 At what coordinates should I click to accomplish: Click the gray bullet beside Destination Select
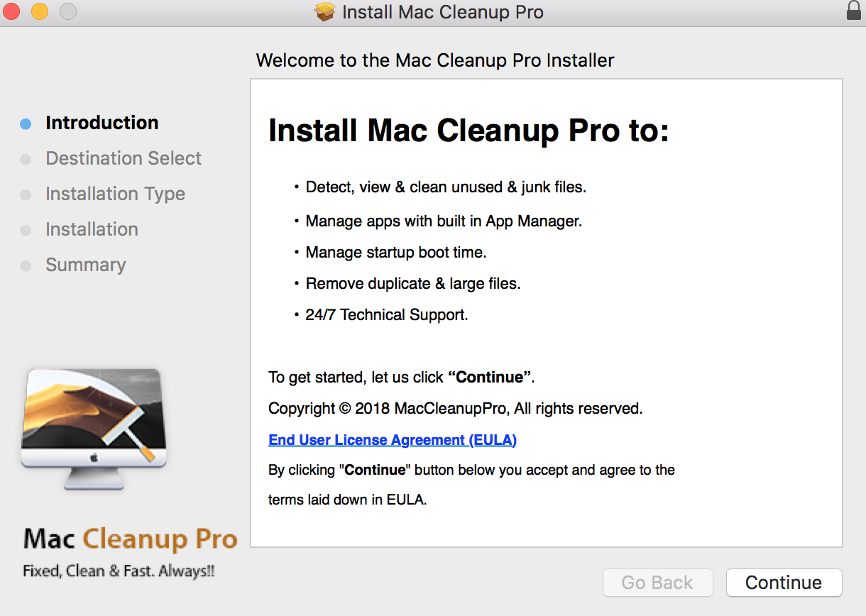coord(26,159)
